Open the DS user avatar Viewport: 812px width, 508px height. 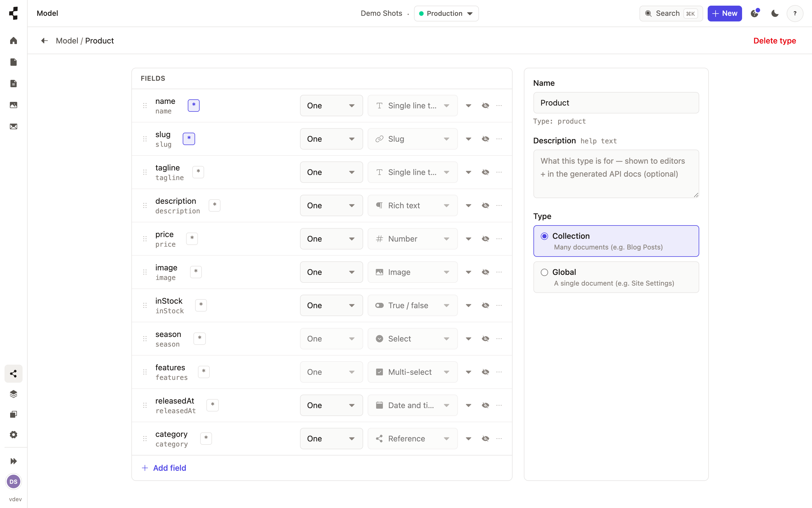pyautogui.click(x=14, y=481)
